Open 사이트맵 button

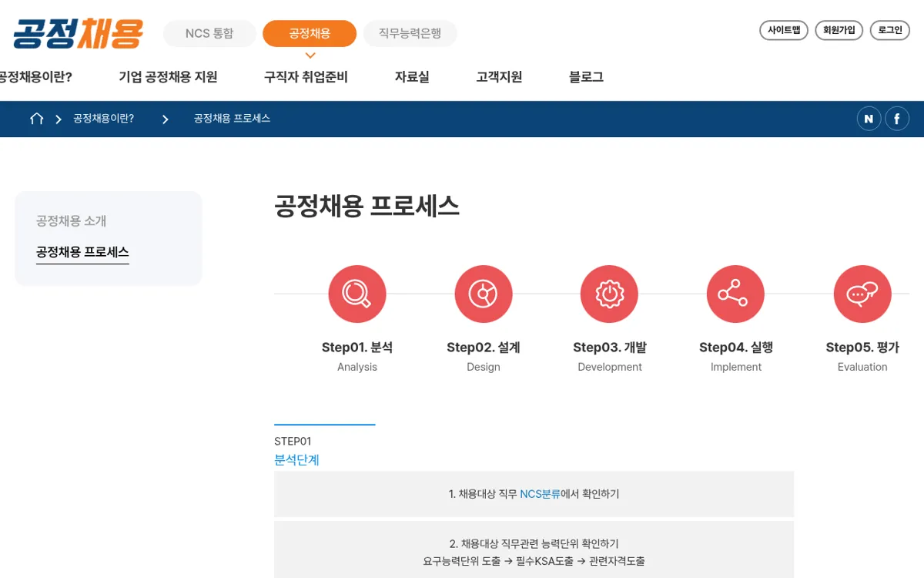[784, 30]
